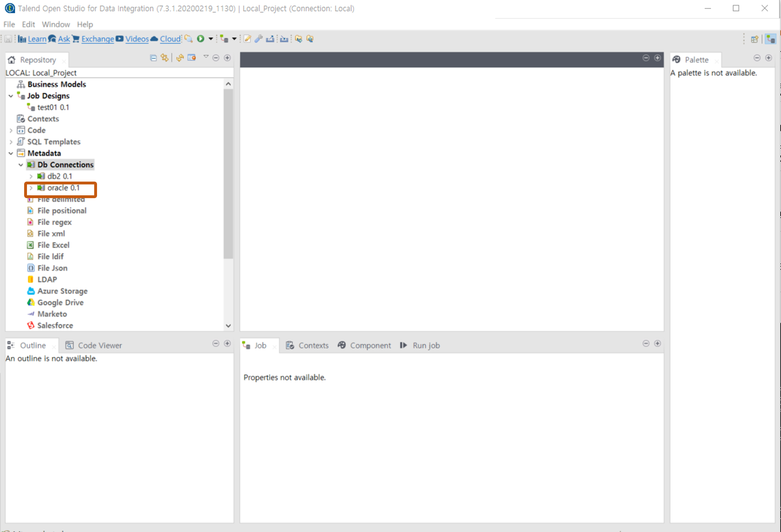Screen dimensions: 781x532
Task: Switch to the Contexts tab in bottom panel
Action: click(x=307, y=345)
